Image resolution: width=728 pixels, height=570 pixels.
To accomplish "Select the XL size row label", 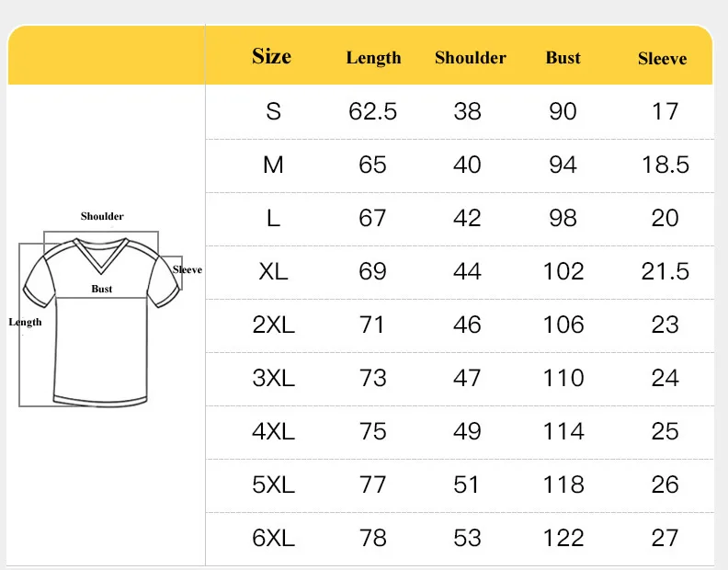I will [x=273, y=271].
